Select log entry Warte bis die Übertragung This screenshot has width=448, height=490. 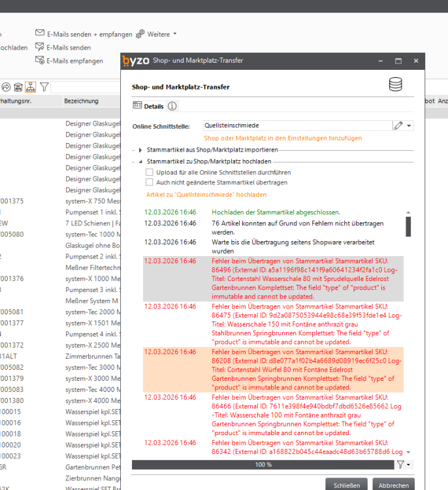click(x=273, y=246)
